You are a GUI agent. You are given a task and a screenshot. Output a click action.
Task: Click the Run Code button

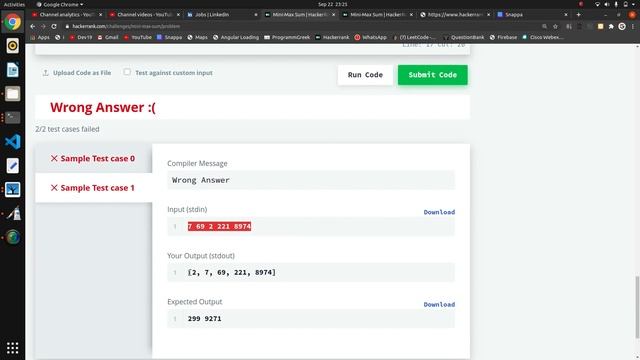pyautogui.click(x=365, y=75)
